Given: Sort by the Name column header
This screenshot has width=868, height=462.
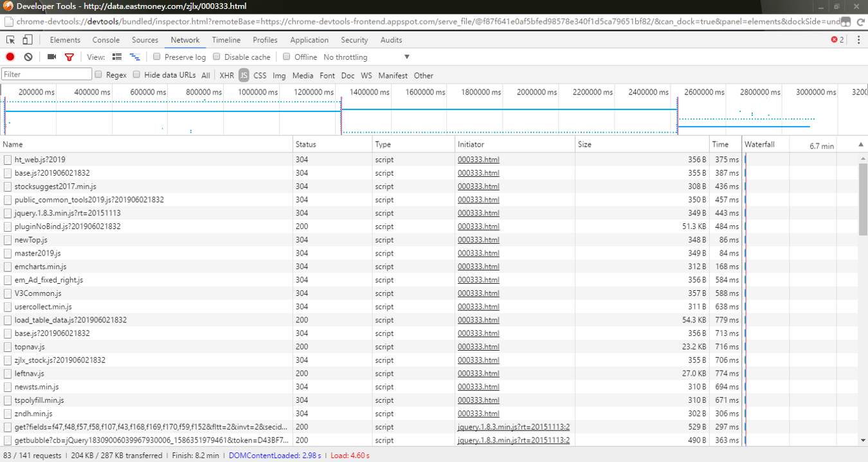Looking at the screenshot, I should tap(147, 145).
